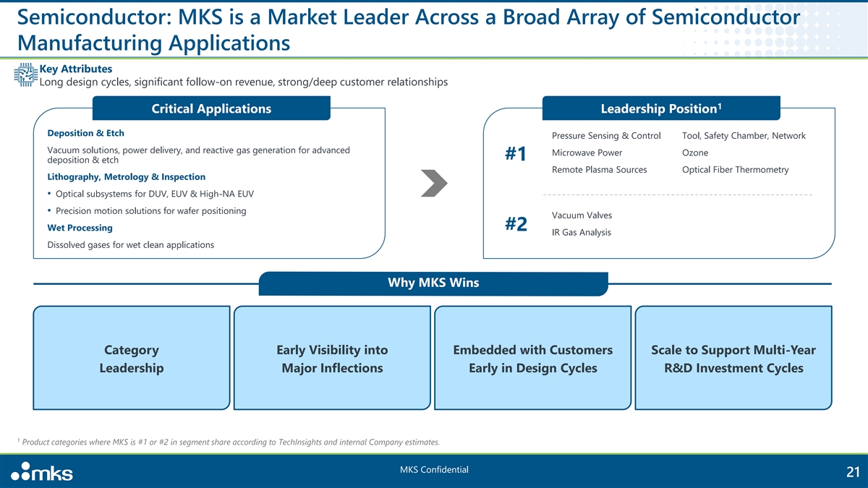Select the Why MKS Wins banner
Screen dimensions: 868x488
tap(433, 283)
